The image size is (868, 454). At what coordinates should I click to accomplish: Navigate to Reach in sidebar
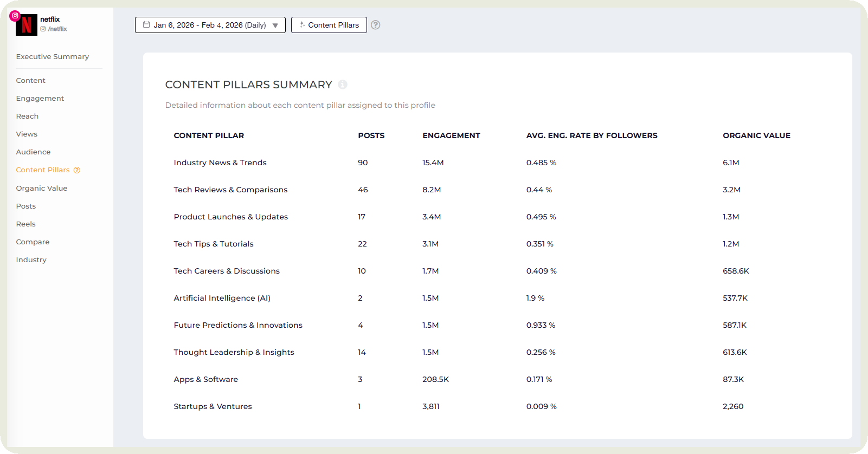pyautogui.click(x=27, y=116)
